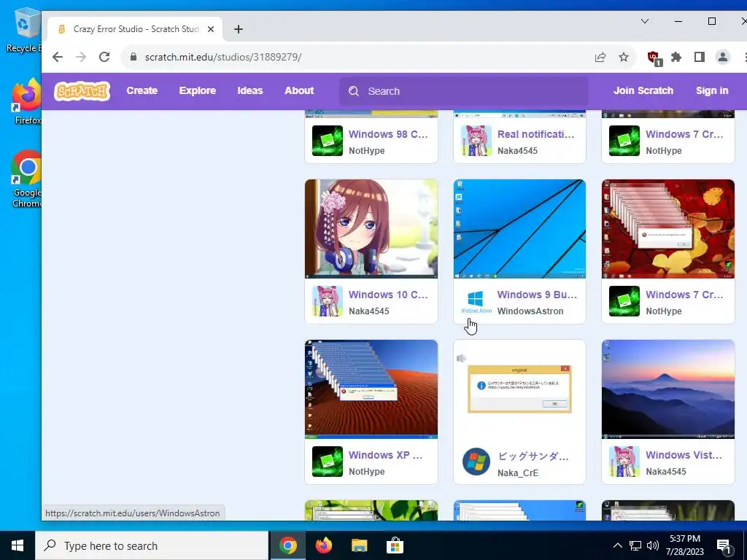Close the Crazy Error Studio tab
This screenshot has height=560, width=747.
coord(211,29)
